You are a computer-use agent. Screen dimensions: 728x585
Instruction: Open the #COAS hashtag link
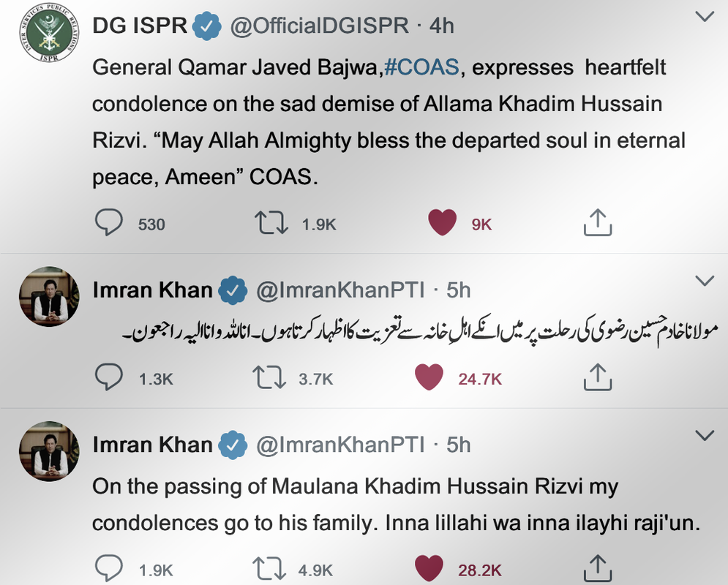421,67
